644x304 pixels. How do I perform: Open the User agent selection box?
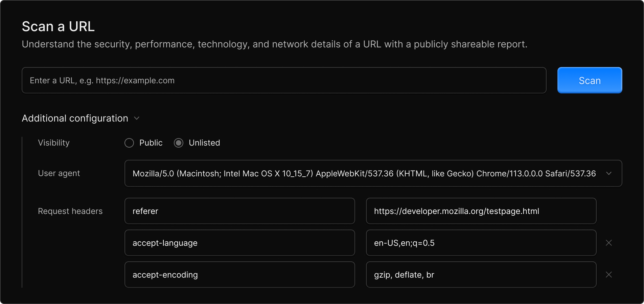click(x=364, y=173)
